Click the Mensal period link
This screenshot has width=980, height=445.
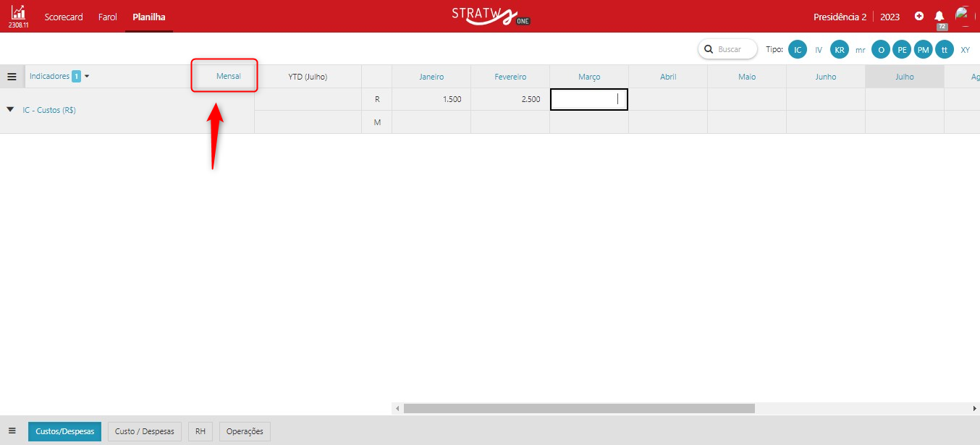pos(228,76)
